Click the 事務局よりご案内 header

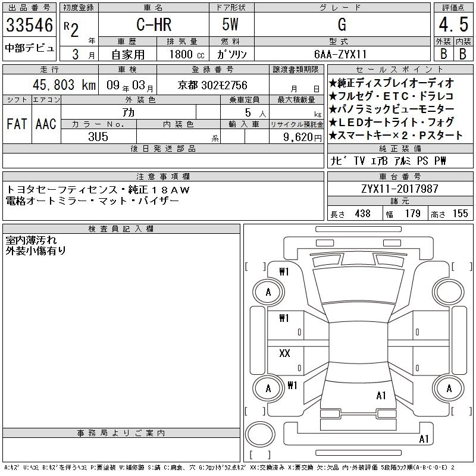pyautogui.click(x=121, y=433)
